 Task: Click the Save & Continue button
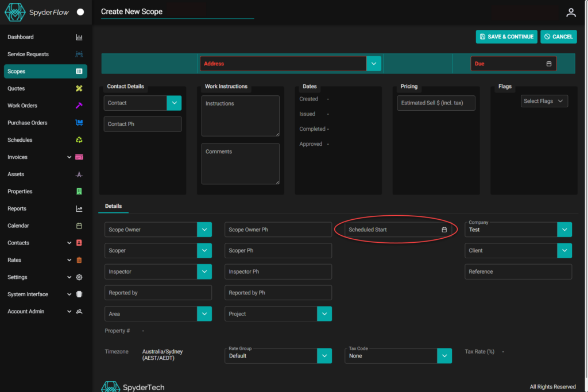506,37
